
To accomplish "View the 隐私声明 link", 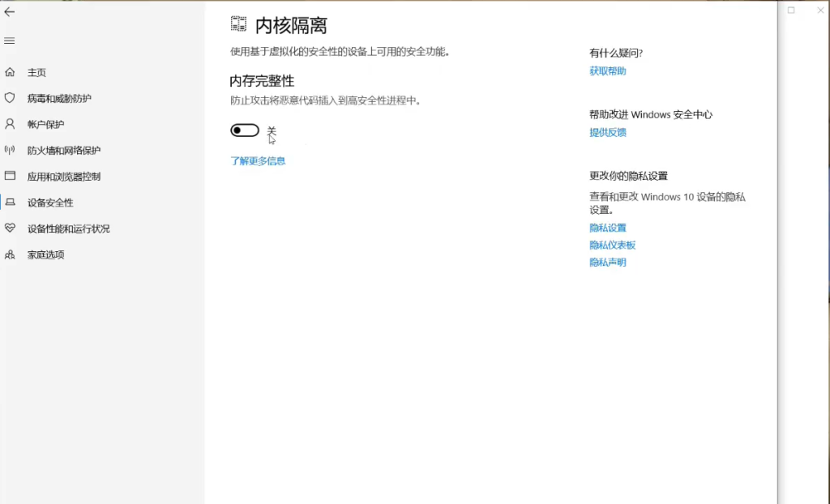I will point(607,263).
